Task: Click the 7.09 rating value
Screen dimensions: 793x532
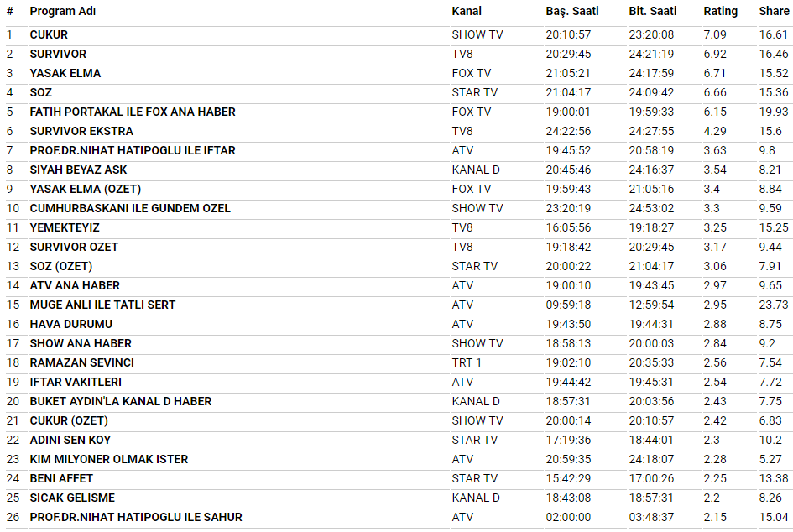Action: [715, 34]
